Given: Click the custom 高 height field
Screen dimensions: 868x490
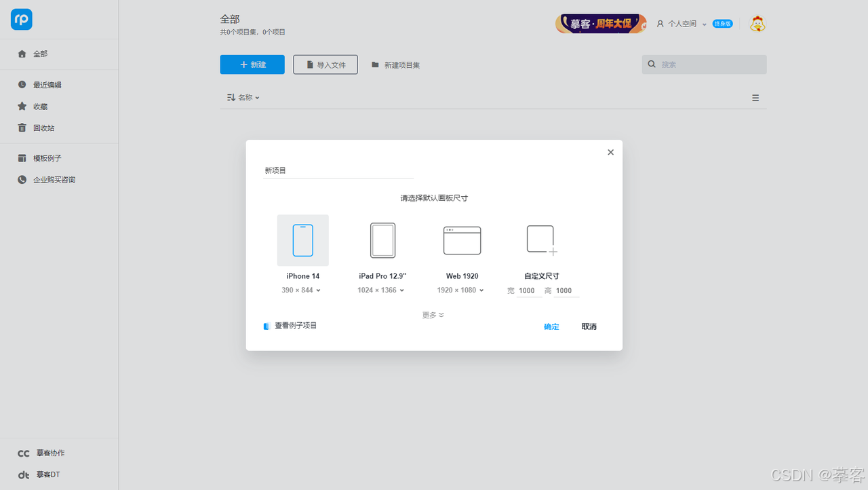Looking at the screenshot, I should click(x=566, y=290).
